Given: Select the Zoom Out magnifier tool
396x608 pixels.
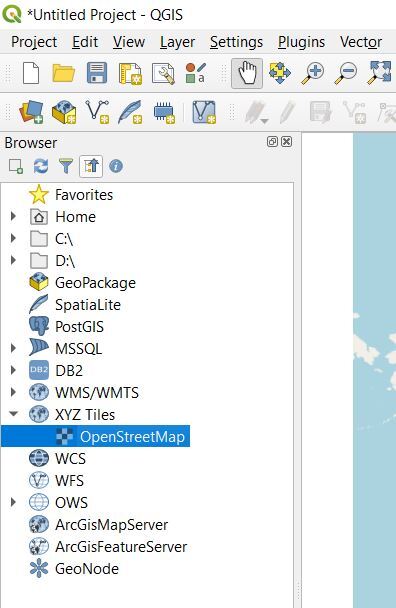Looking at the screenshot, I should tap(346, 74).
